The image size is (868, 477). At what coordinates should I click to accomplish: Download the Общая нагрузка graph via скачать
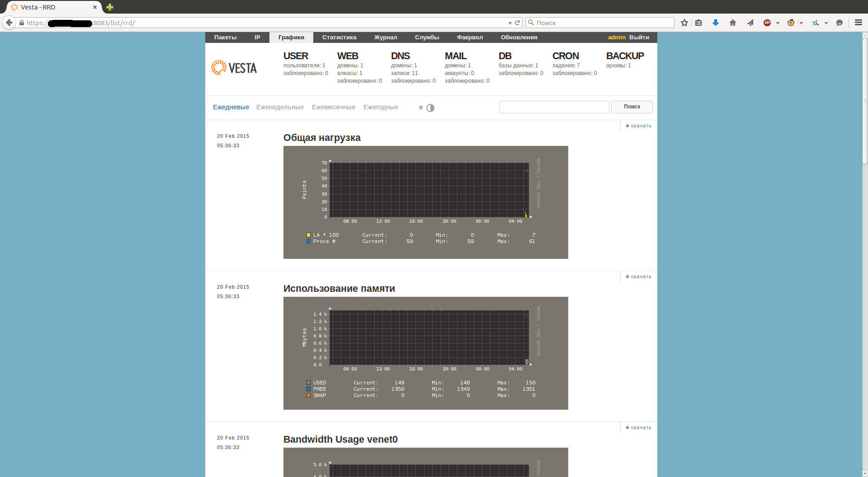tap(638, 126)
